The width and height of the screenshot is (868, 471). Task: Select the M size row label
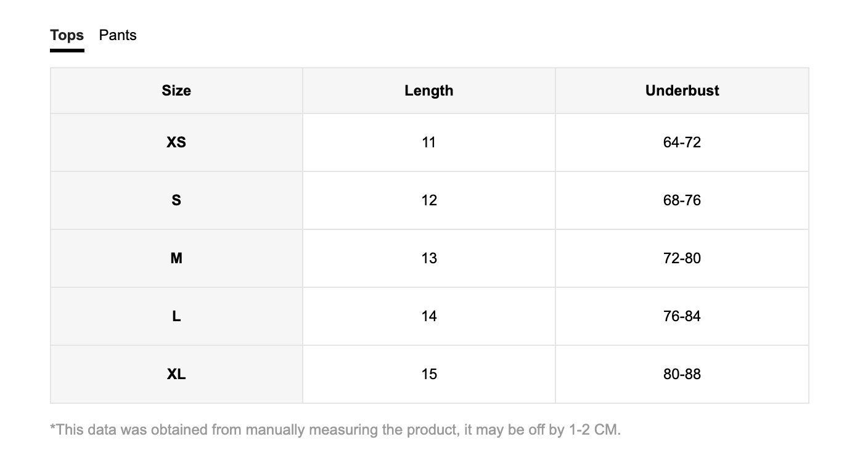(x=176, y=258)
